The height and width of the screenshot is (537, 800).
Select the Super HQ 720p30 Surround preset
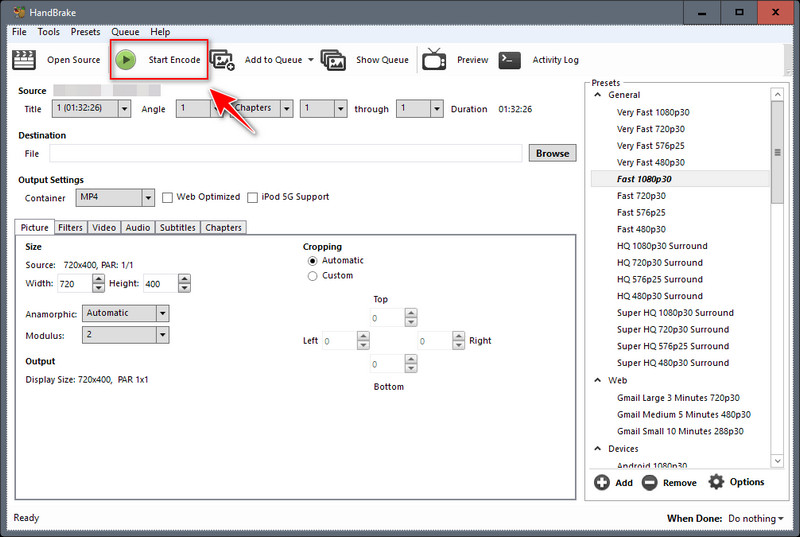[x=673, y=329]
